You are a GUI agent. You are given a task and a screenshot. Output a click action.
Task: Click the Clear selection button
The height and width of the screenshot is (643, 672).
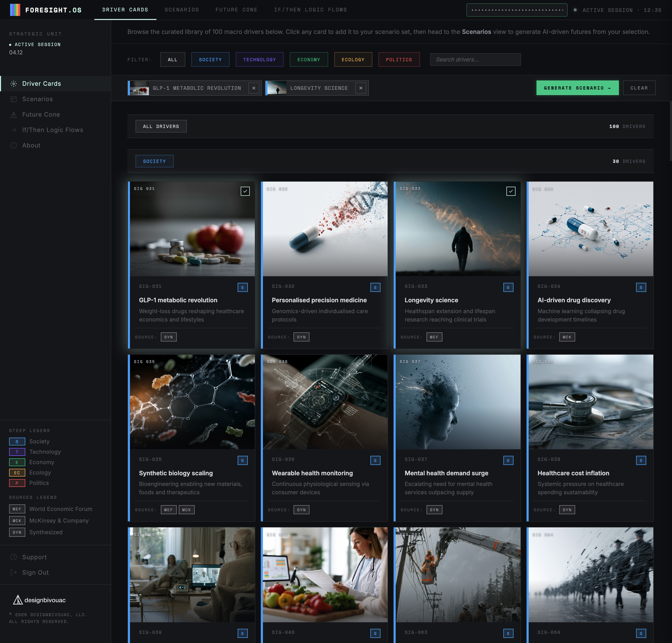[x=639, y=88]
